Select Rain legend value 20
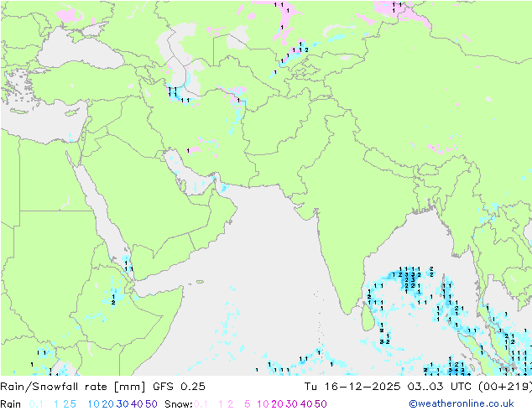532x411 pixels. (x=107, y=404)
